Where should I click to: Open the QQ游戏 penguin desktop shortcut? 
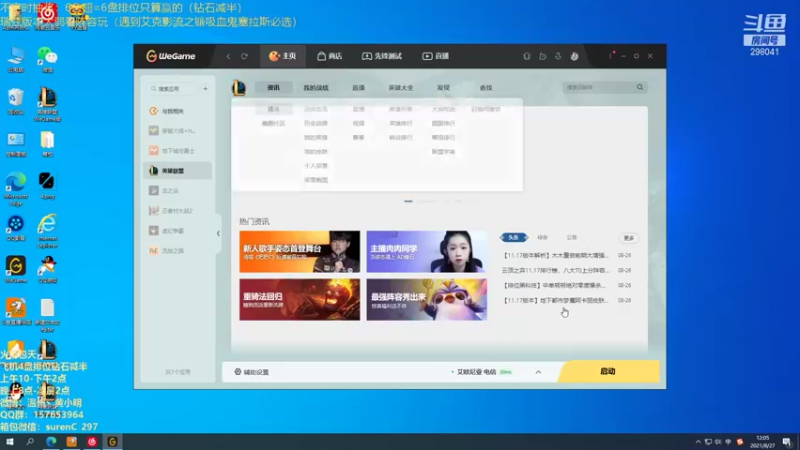tap(47, 269)
